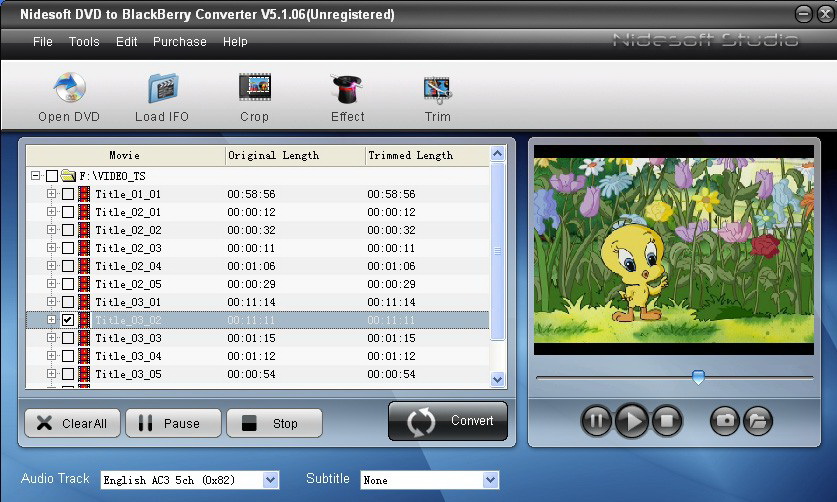
Task: Click the Trimmed Length column header
Action: point(427,155)
